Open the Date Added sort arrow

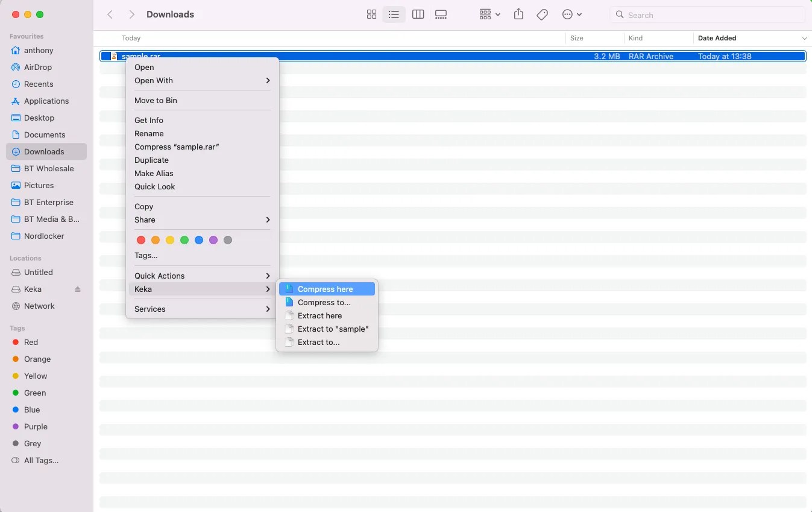click(804, 38)
